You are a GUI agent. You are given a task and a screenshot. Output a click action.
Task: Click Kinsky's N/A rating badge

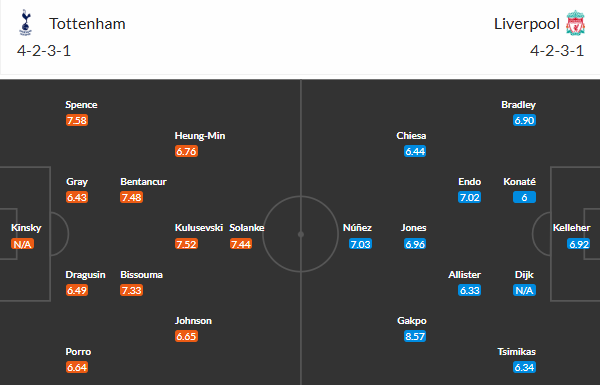(x=22, y=244)
